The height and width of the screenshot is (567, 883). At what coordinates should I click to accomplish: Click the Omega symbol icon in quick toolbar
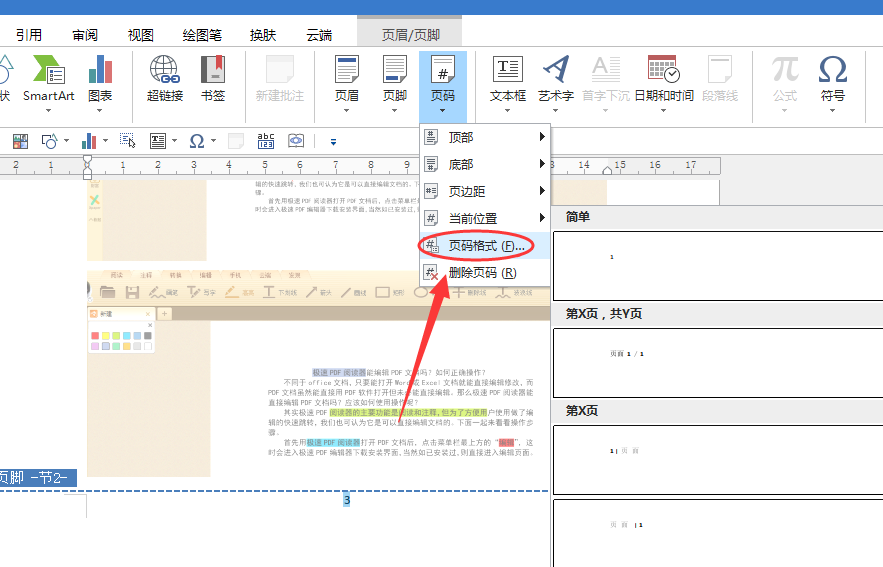point(197,141)
